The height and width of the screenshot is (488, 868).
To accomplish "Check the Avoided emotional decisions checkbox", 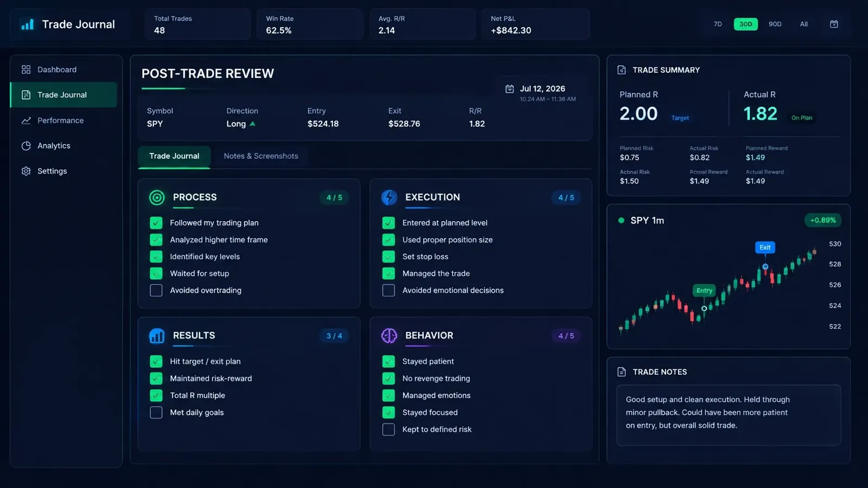I will click(388, 291).
